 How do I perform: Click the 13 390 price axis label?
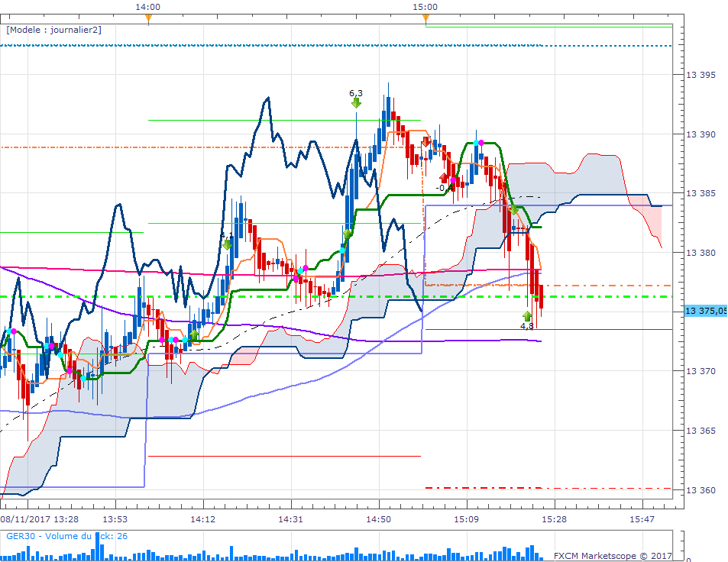[700, 134]
